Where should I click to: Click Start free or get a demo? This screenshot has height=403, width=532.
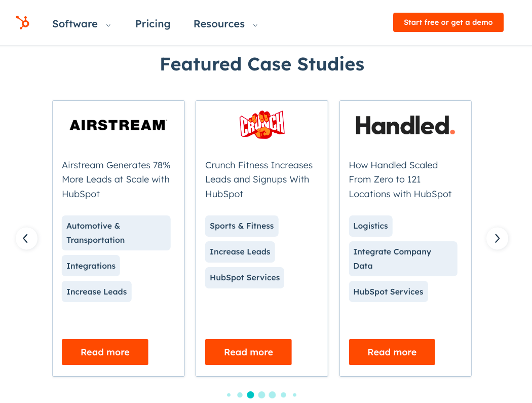click(x=448, y=22)
